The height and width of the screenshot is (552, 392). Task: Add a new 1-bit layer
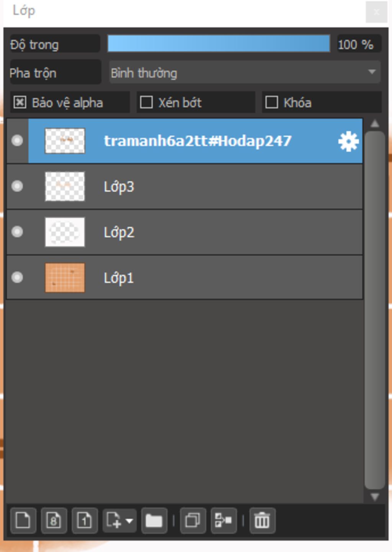coord(85,521)
